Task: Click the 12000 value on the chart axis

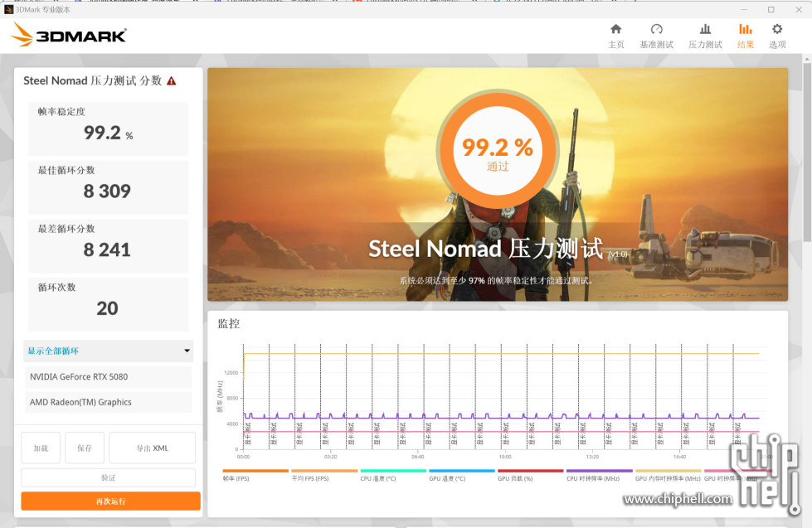Action: tap(231, 373)
